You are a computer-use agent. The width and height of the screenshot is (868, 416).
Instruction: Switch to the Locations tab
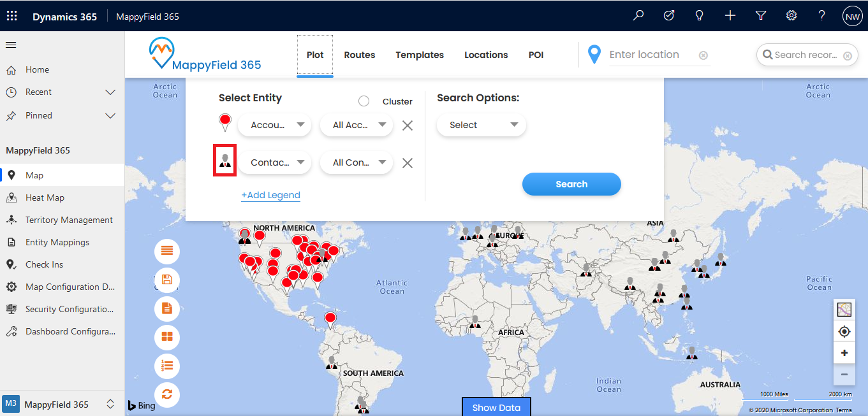[486, 55]
